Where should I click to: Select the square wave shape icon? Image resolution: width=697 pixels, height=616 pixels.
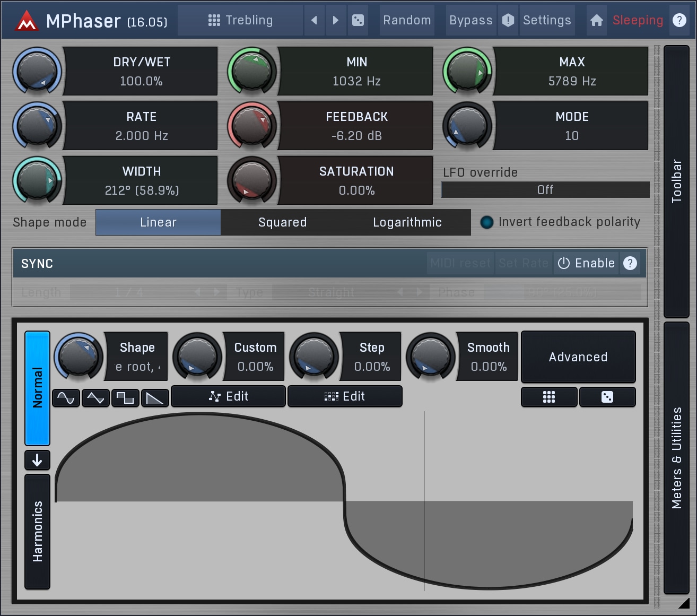pos(125,397)
